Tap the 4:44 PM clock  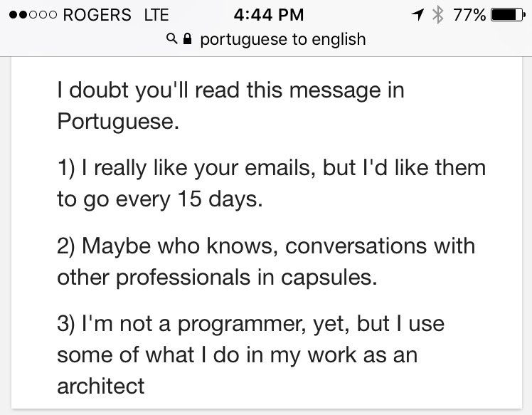pos(267,15)
